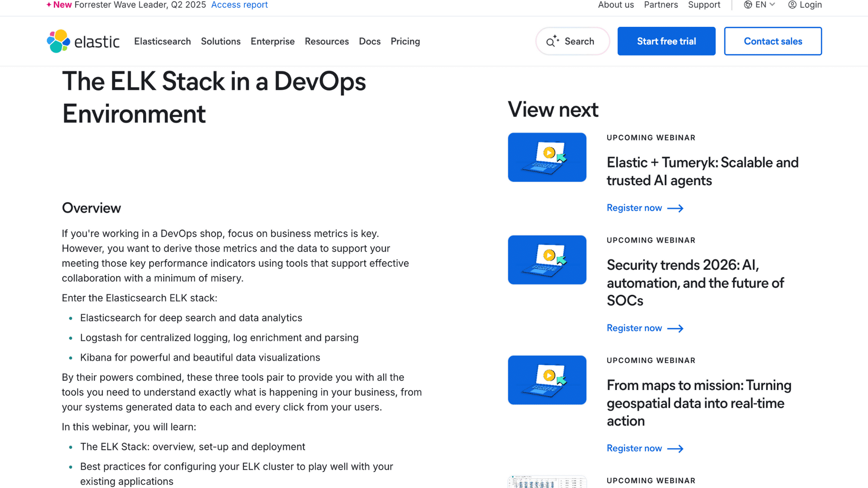Screen dimensions: 868x488
Task: Click the Support link
Action: pyautogui.click(x=704, y=5)
